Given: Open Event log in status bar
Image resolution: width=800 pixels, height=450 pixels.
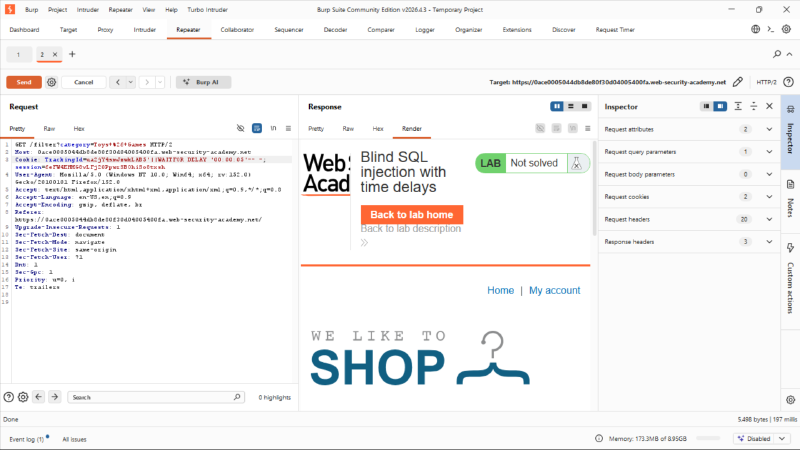Looking at the screenshot, I should (27, 439).
